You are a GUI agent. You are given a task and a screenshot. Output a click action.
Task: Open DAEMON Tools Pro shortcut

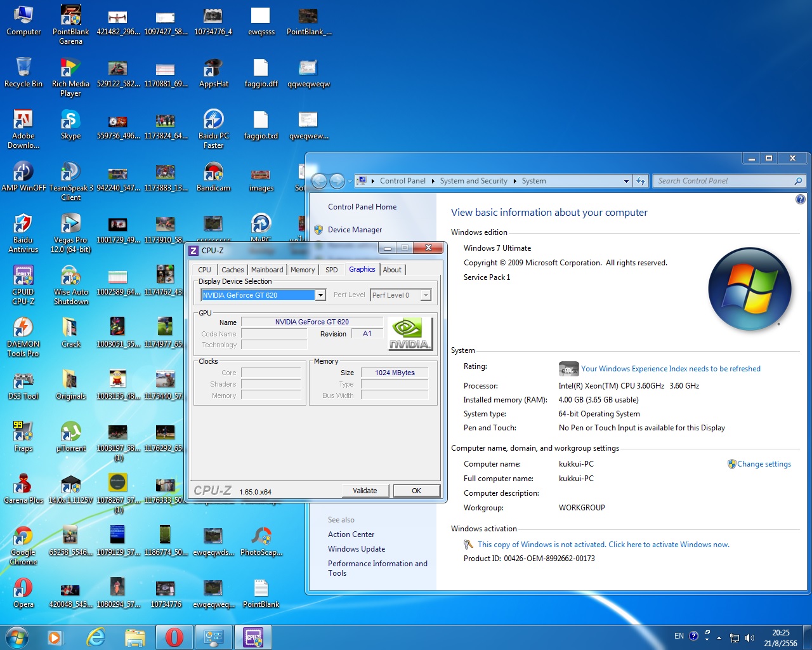tap(23, 337)
